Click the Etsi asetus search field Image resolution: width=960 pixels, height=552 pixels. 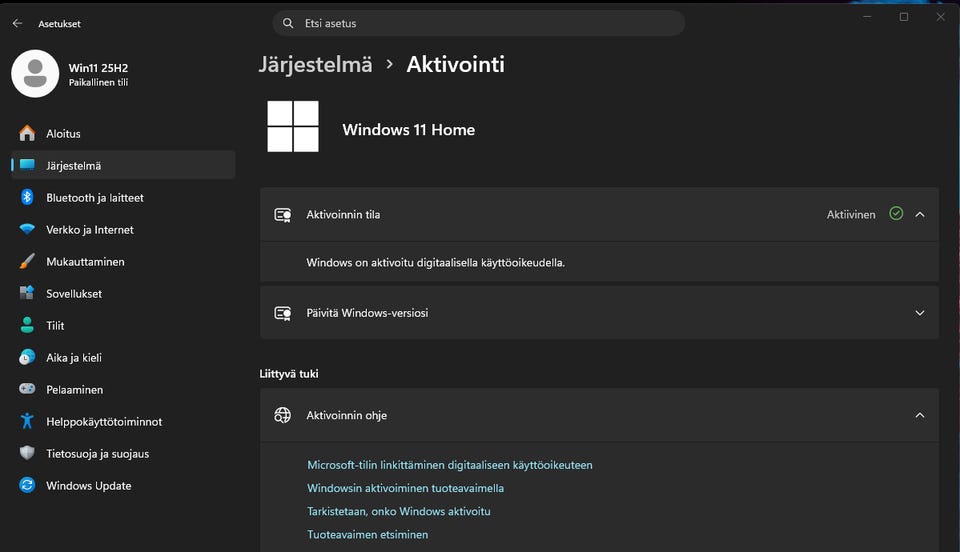pyautogui.click(x=479, y=23)
